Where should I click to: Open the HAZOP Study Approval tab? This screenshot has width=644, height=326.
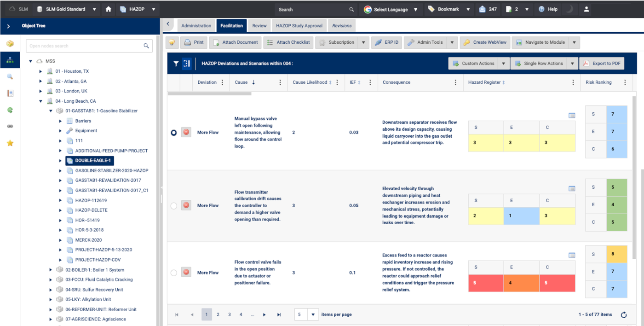299,26
